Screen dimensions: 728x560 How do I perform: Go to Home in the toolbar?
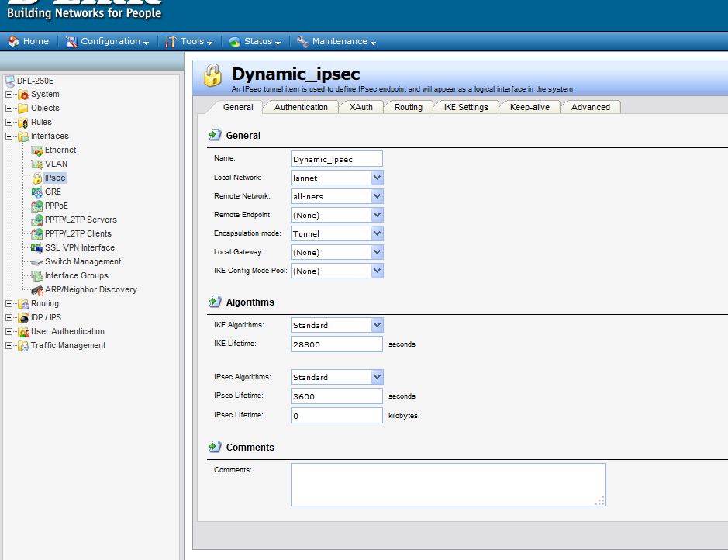coord(29,41)
